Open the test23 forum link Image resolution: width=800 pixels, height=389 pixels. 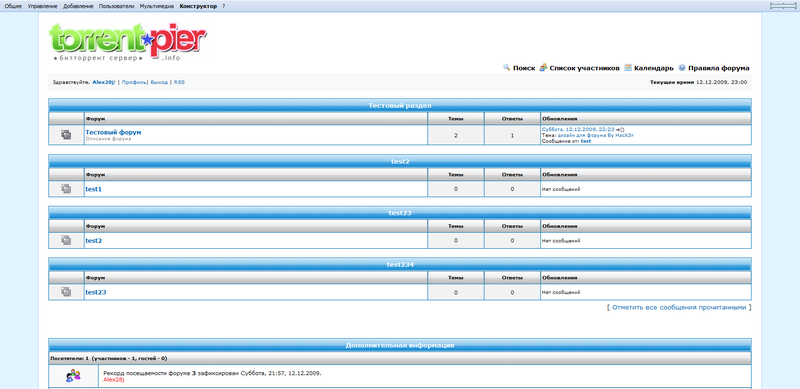[x=96, y=292]
